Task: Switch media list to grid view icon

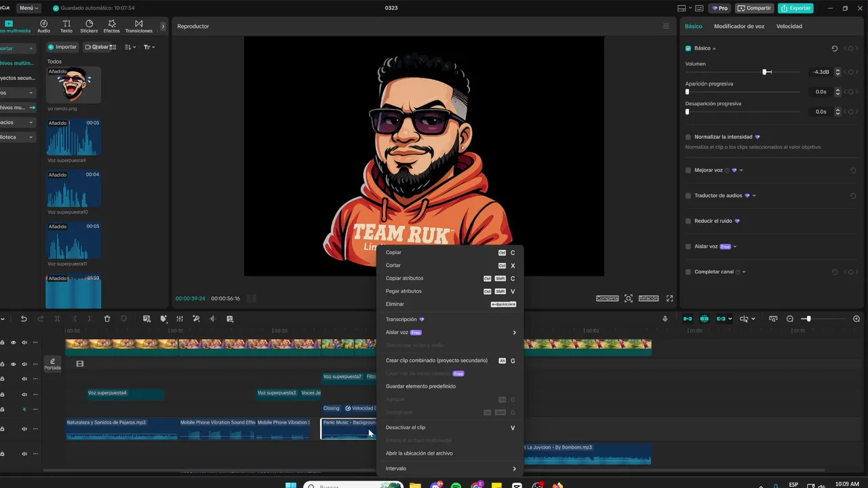Action: pos(113,47)
